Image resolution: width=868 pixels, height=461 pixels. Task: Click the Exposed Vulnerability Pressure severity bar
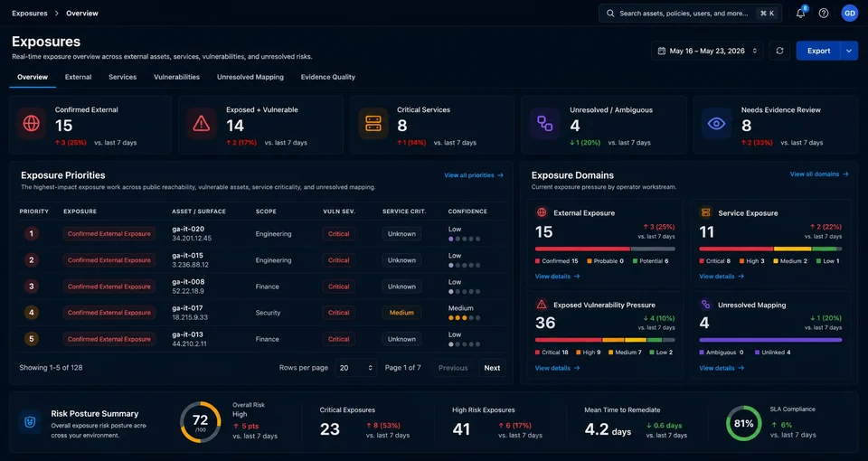point(605,340)
